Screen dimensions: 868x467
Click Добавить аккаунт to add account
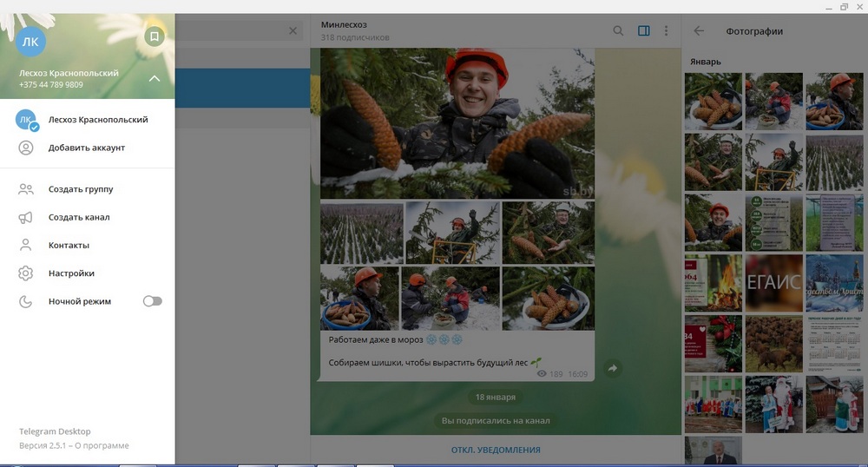tap(86, 148)
